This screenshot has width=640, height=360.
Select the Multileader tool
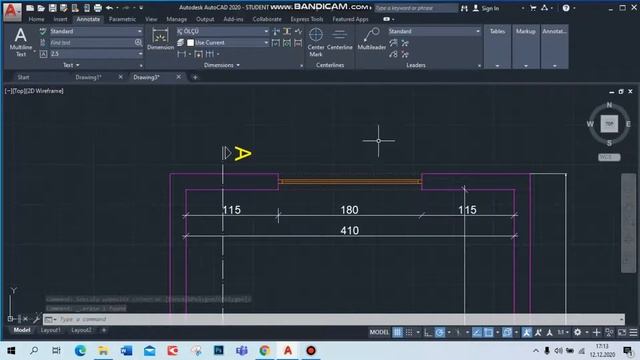pos(371,39)
